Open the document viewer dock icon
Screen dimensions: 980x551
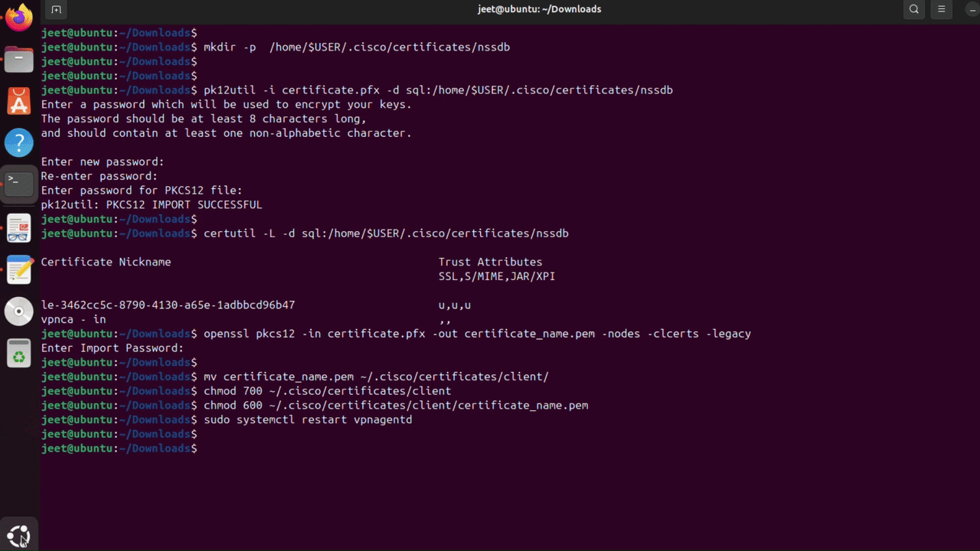(19, 227)
